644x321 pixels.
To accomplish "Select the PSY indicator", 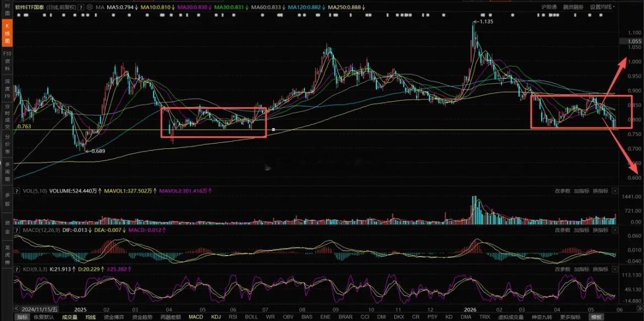I will click(432, 317).
